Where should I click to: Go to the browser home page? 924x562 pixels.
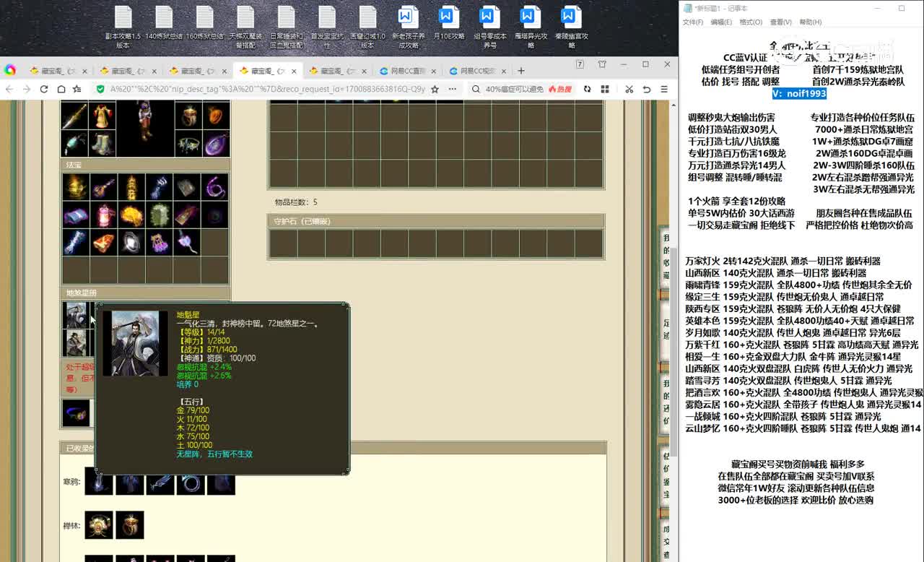tap(61, 89)
